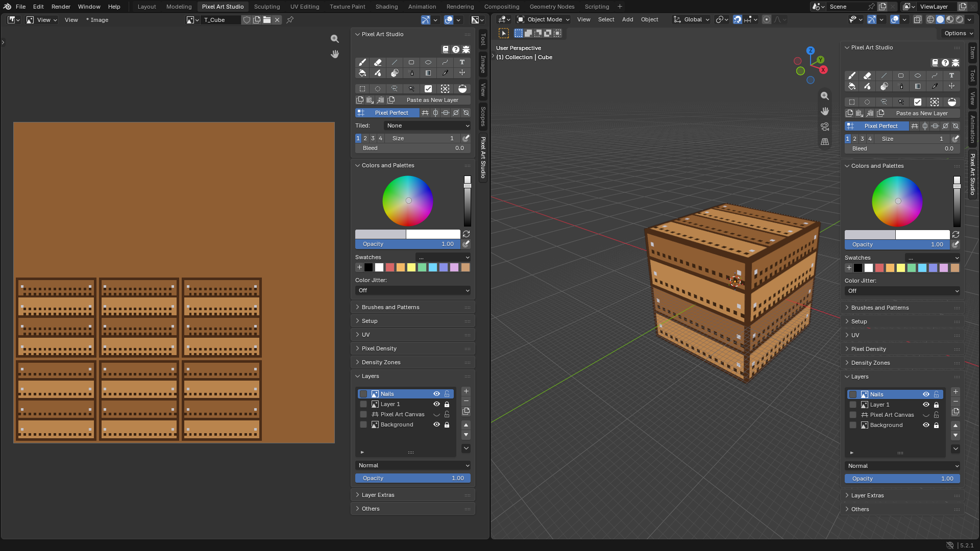Click the zoom magnifier icon in the 3D viewport
The image size is (980, 551).
[825, 96]
